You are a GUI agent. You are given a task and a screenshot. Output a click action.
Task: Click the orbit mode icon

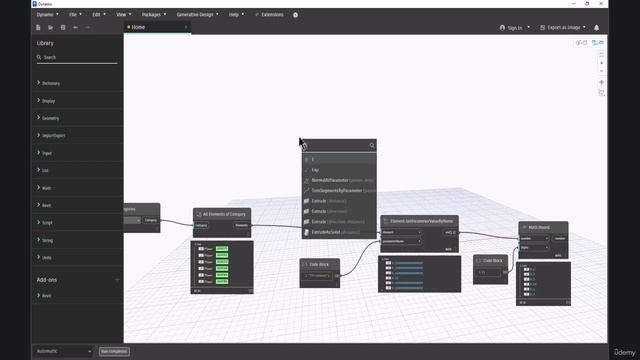point(601,93)
